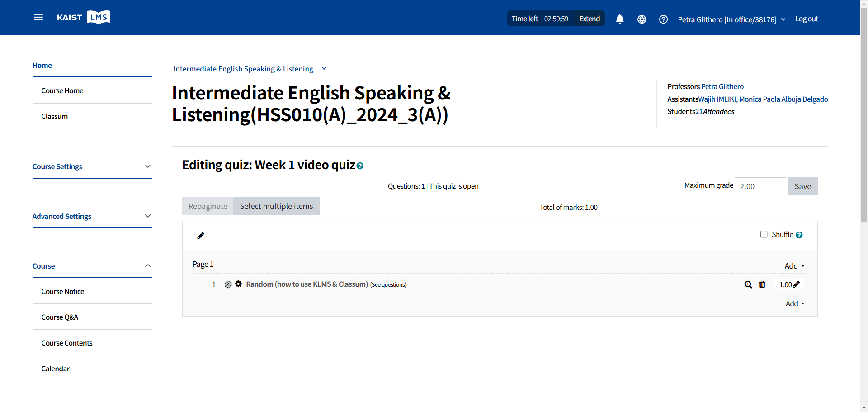Click the KAIST LMS logo
The width and height of the screenshot is (868, 412).
click(x=84, y=17)
